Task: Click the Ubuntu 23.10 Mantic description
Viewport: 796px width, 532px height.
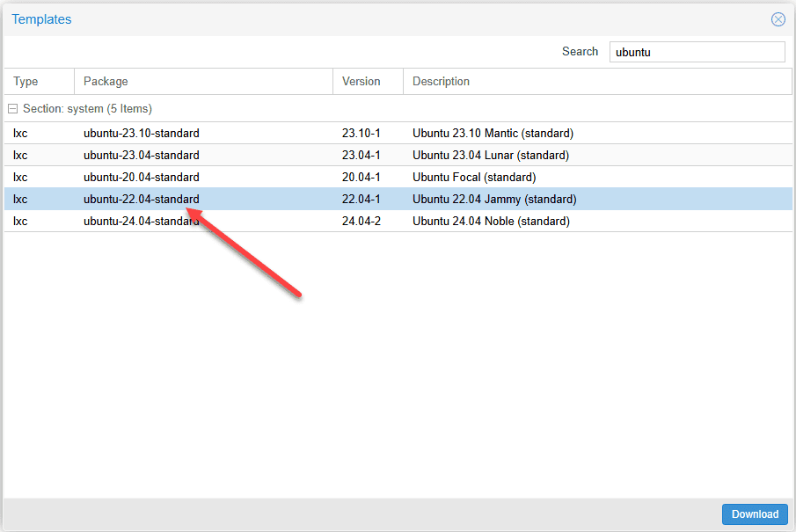Action: tap(493, 133)
